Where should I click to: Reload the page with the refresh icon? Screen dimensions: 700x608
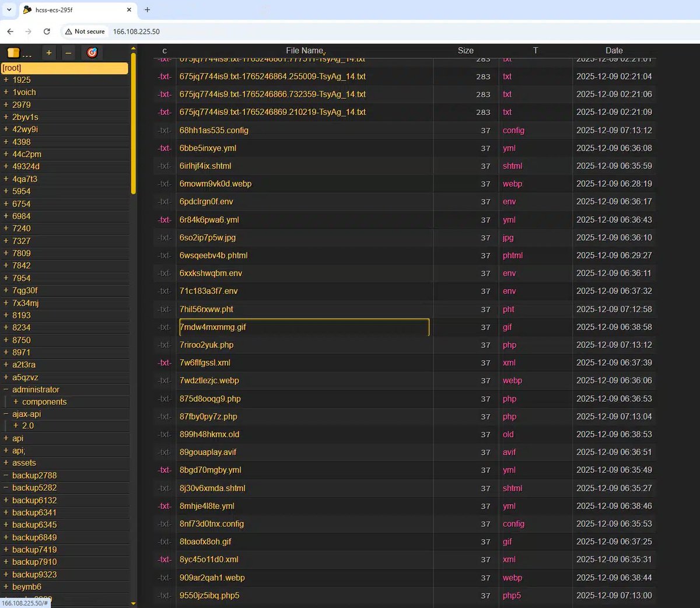click(47, 32)
